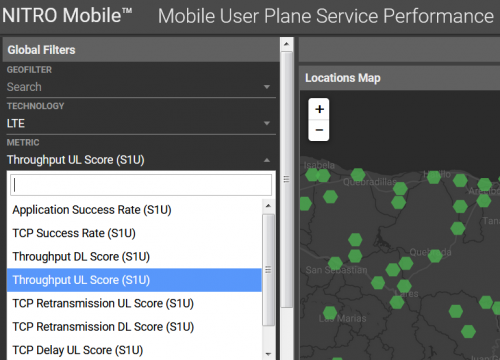Screen dimensions: 500x360
Task: Click the hexagon marker on Lares
Action: [404, 286]
